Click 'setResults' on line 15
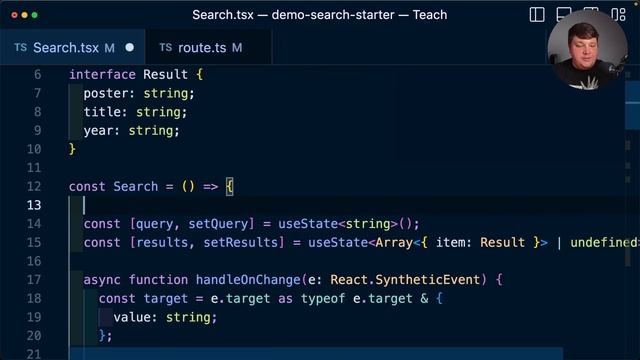The image size is (640, 360). pos(240,242)
